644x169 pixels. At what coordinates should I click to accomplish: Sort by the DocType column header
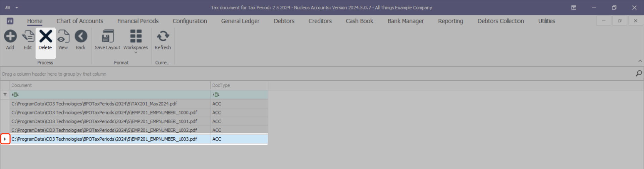[239, 85]
